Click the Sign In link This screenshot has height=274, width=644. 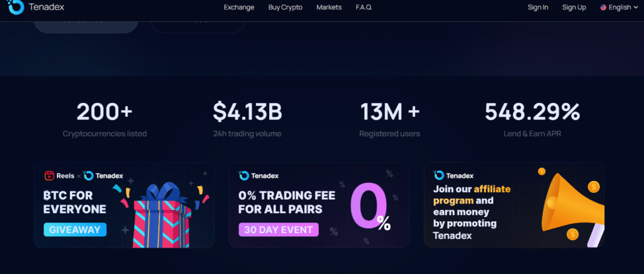coord(538,8)
